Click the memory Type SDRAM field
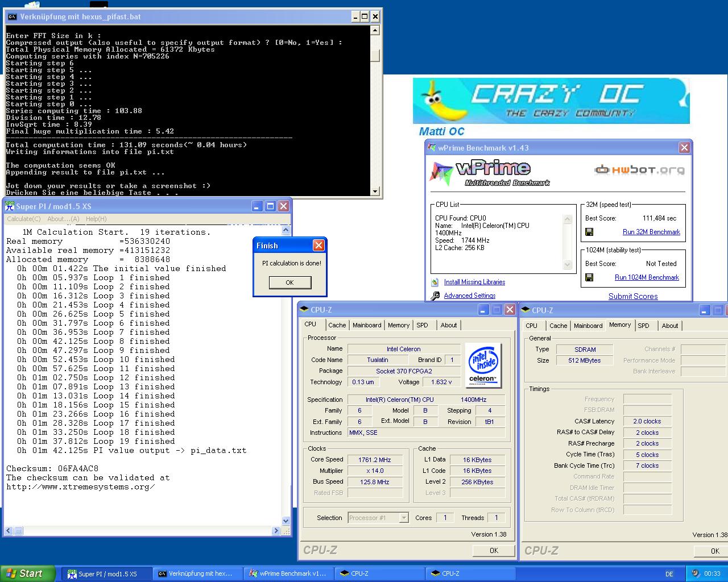 585,350
